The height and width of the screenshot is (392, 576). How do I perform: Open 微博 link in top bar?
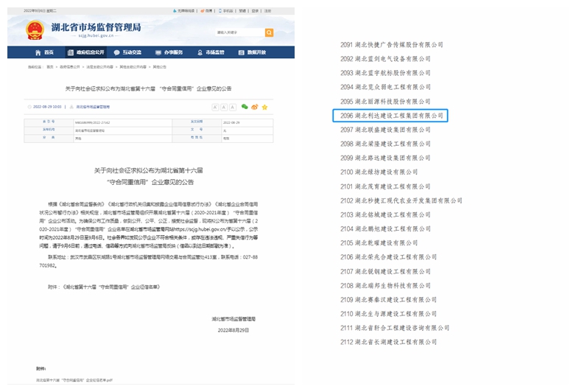click(x=207, y=11)
